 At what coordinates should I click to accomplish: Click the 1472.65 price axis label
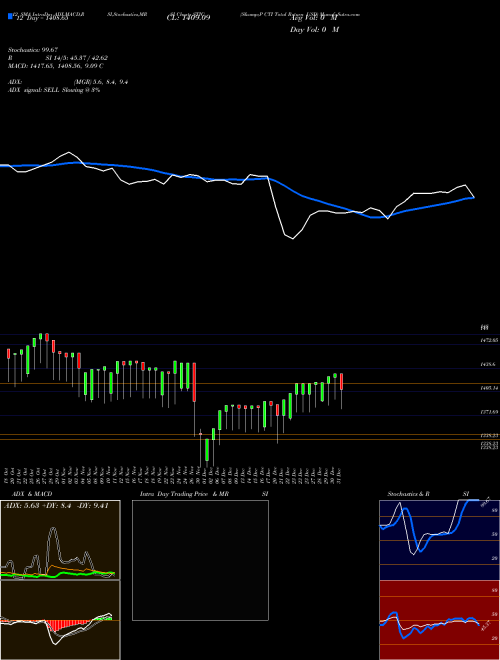tap(489, 340)
